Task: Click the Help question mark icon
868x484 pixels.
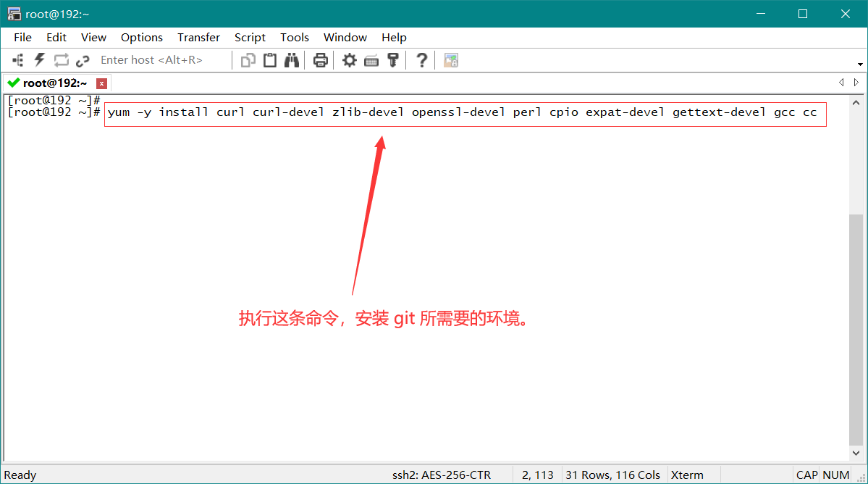Action: coord(422,60)
